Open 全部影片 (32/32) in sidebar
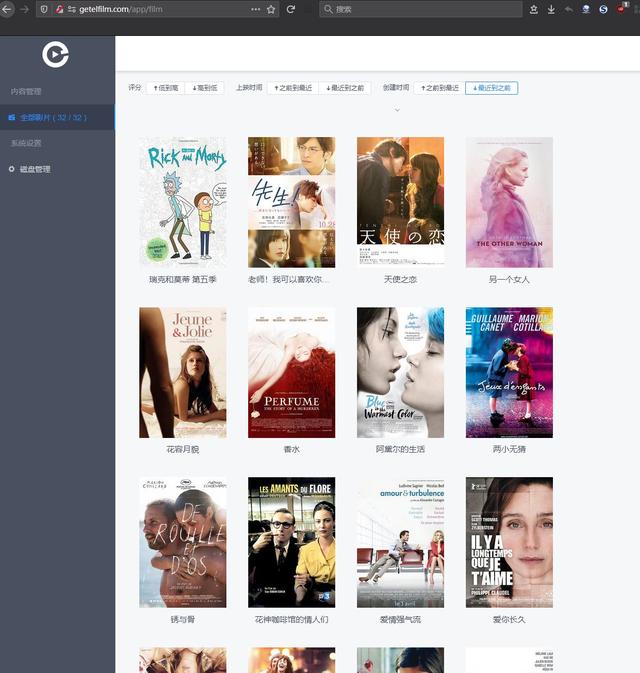The height and width of the screenshot is (673, 640). click(x=57, y=117)
